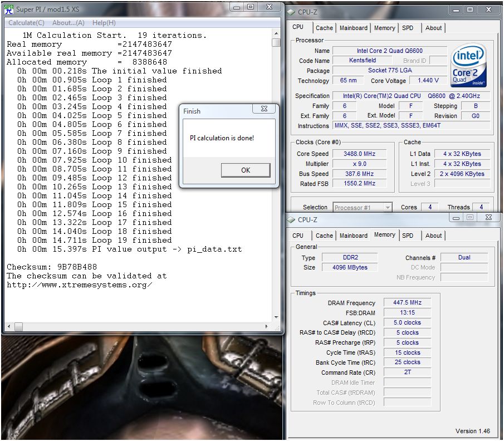Select CPU tab in upper CPU-Z window

298,27
